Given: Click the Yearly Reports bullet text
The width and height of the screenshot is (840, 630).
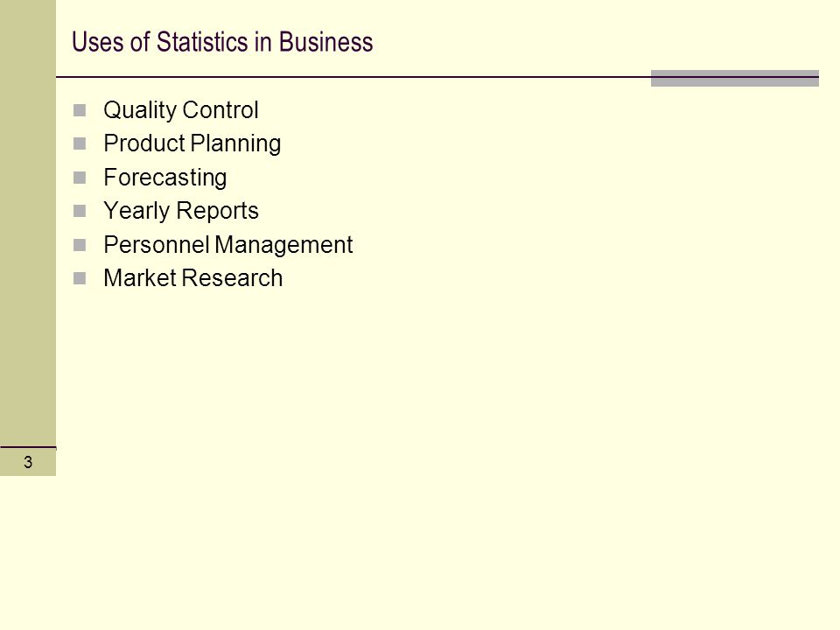Looking at the screenshot, I should click(x=181, y=211).
